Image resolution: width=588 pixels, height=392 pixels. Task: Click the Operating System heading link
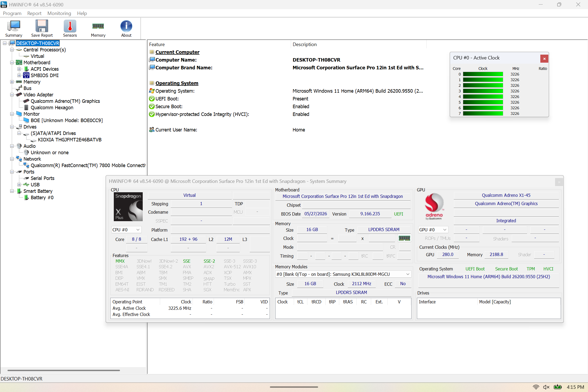tap(177, 83)
